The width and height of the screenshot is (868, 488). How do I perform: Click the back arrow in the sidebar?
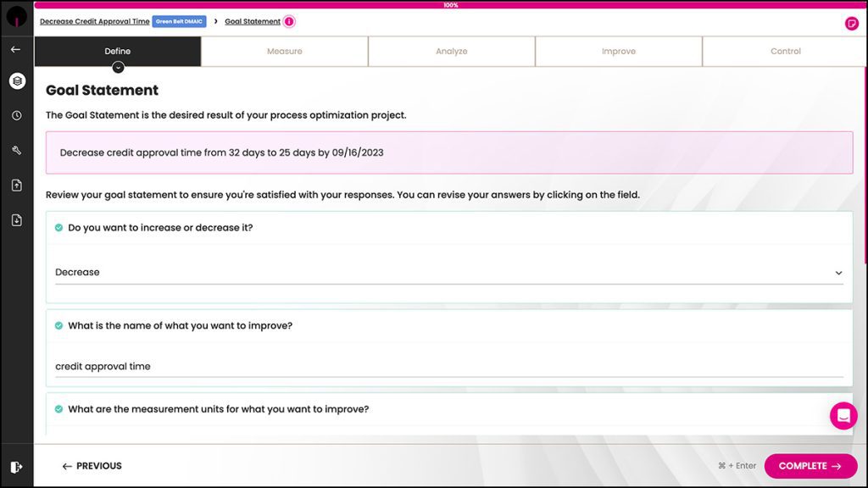point(16,49)
